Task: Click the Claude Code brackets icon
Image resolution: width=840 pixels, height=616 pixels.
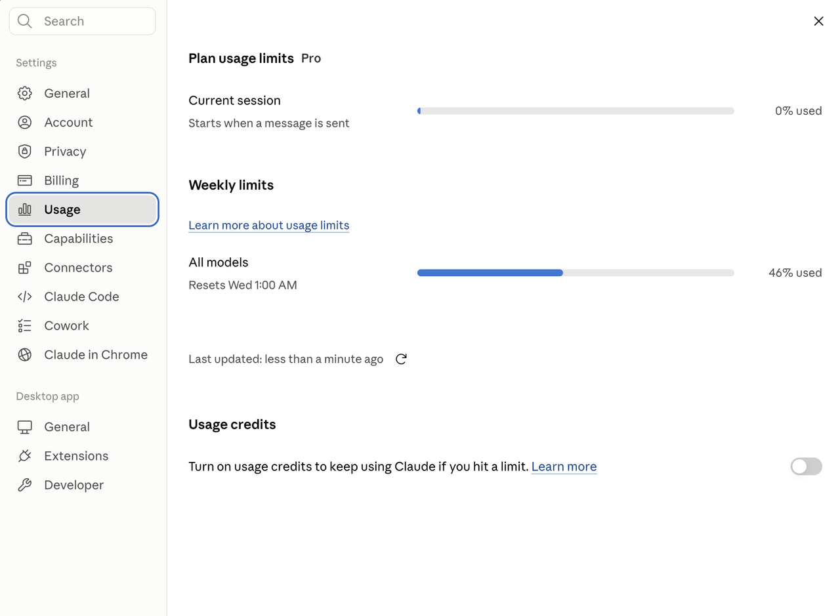Action: 25,297
